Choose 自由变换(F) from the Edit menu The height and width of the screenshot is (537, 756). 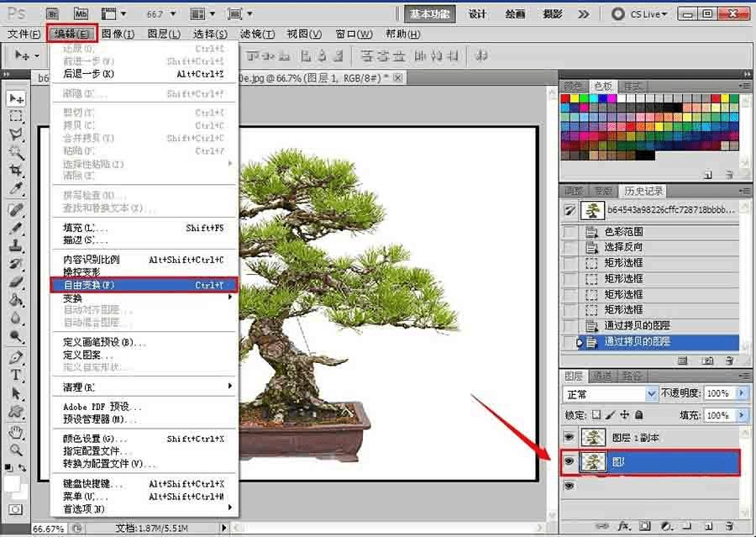[144, 285]
